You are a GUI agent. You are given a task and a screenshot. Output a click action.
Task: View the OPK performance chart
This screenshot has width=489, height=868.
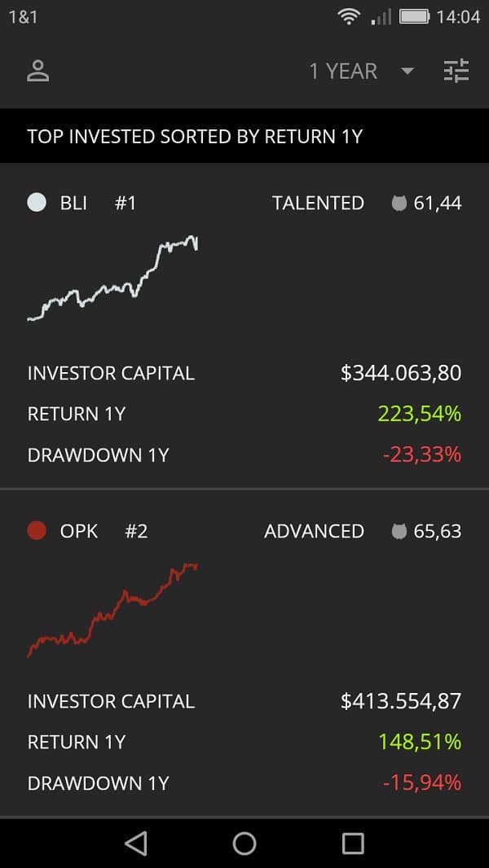click(113, 608)
